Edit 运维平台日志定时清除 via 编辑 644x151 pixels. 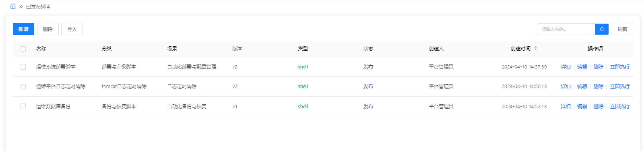582,87
